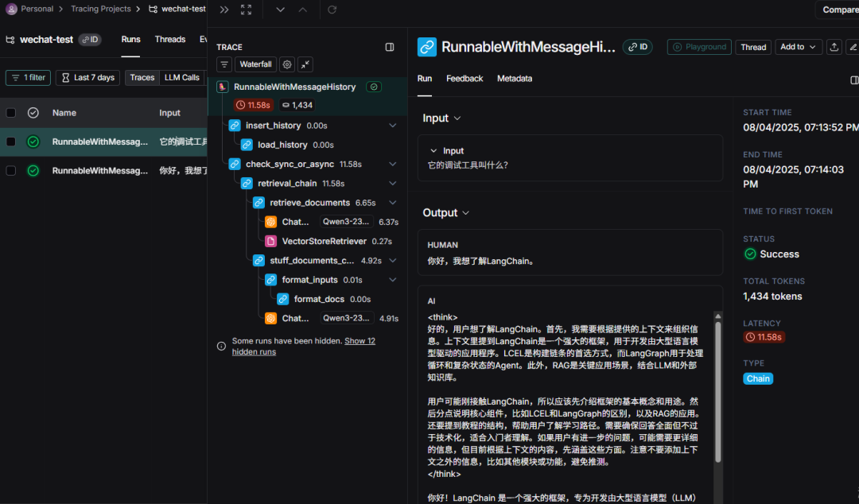Copy run ID with ID badge
The width and height of the screenshot is (859, 504).
[x=637, y=47]
